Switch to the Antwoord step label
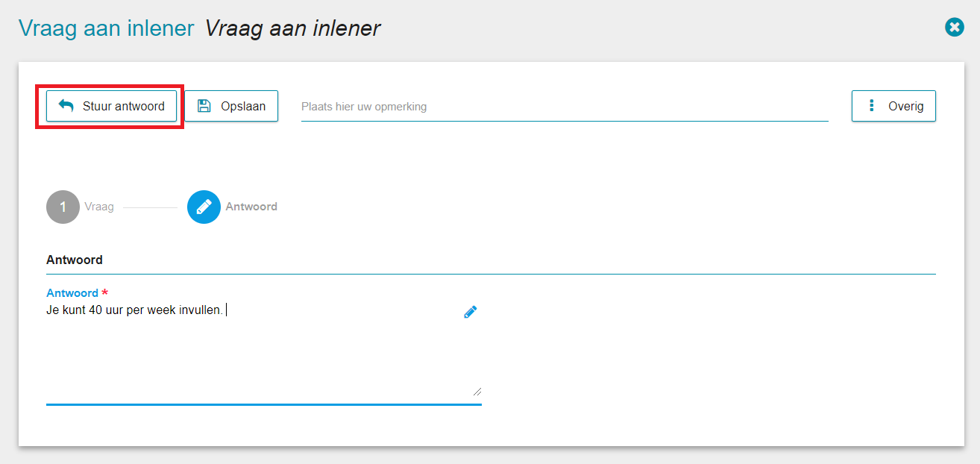 [x=251, y=207]
